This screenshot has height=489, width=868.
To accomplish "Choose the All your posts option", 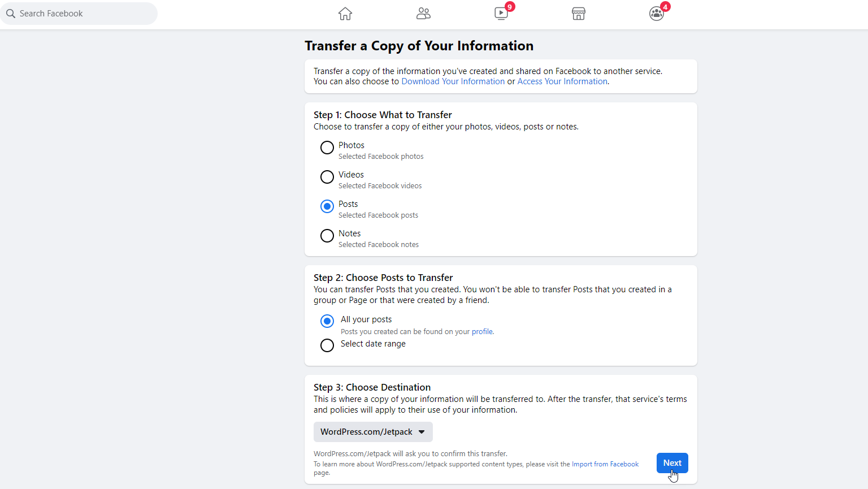I will click(327, 321).
